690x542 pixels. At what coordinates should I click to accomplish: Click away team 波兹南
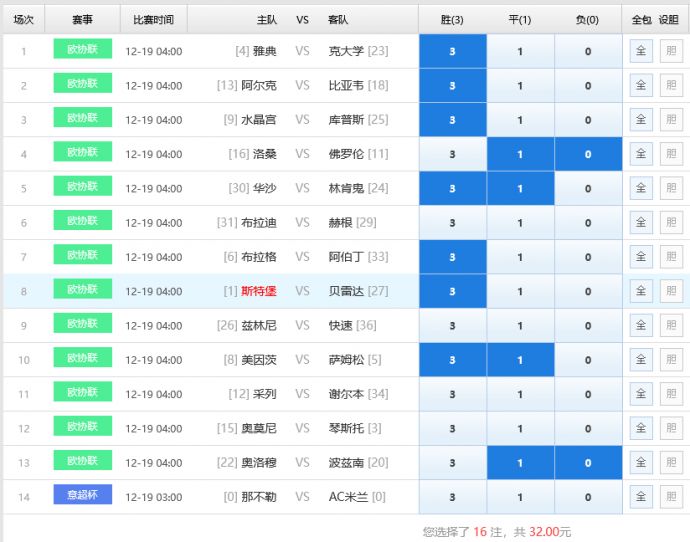[x=346, y=463]
